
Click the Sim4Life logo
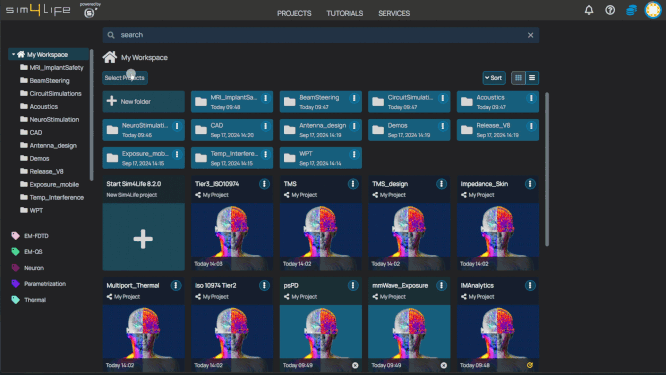[38, 10]
